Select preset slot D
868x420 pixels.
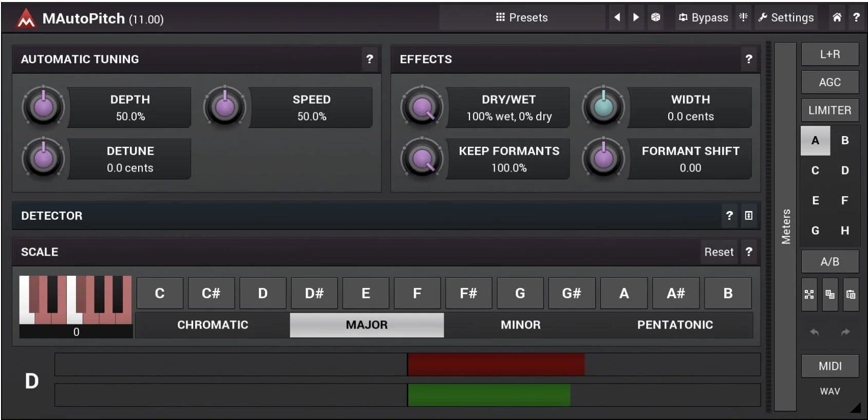tap(845, 170)
